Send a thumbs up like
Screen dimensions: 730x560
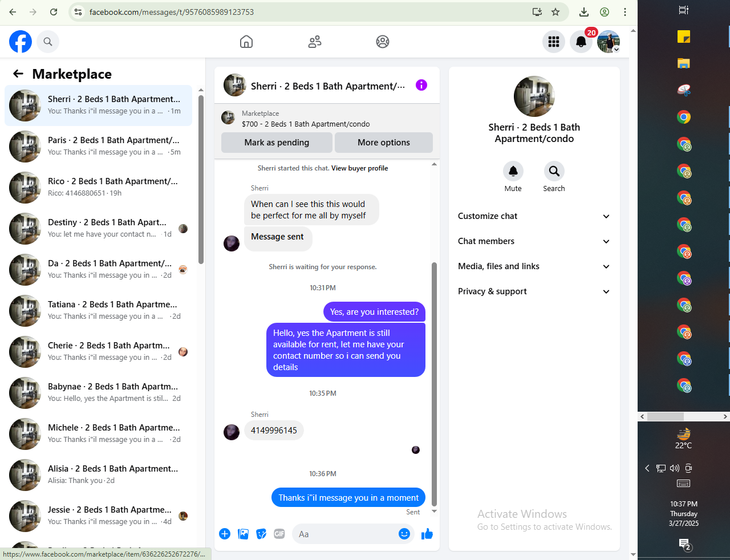427,534
